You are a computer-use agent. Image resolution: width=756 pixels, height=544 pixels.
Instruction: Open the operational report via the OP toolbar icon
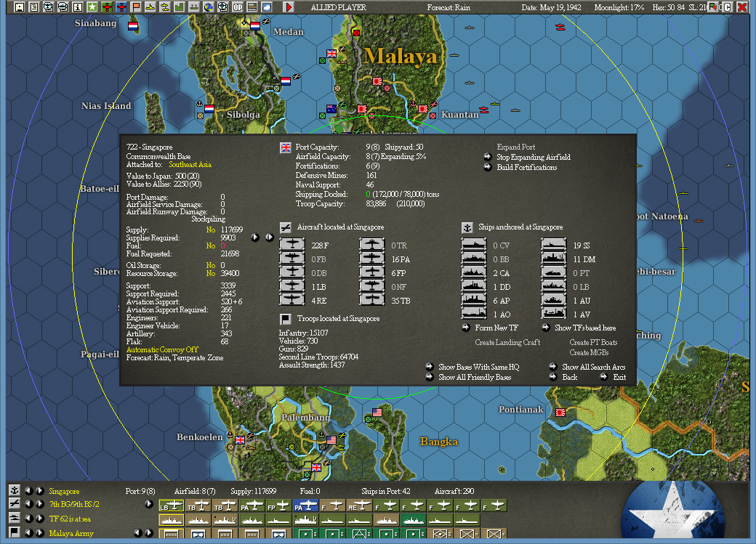pos(238,7)
